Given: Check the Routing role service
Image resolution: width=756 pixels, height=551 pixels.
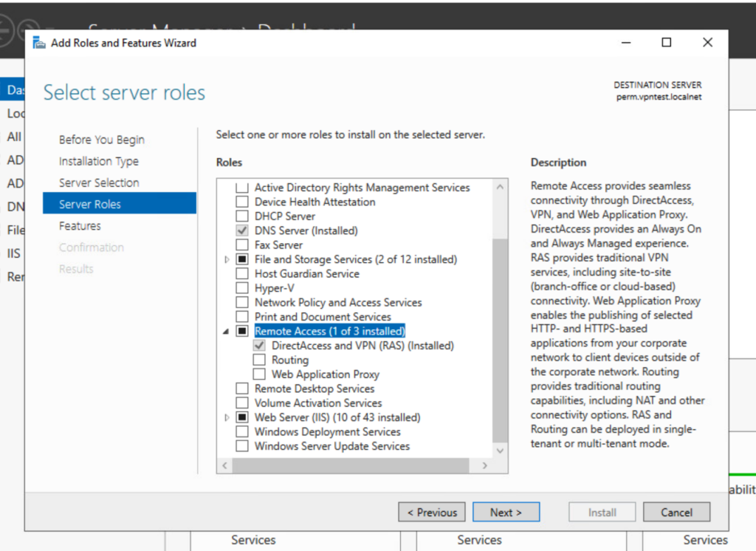Looking at the screenshot, I should pyautogui.click(x=258, y=360).
